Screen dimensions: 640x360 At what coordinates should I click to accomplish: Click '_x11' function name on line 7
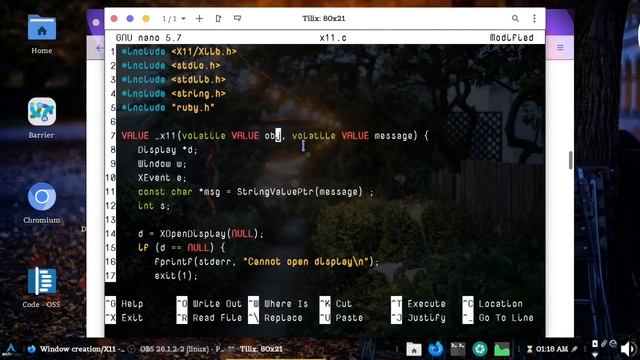(165, 136)
